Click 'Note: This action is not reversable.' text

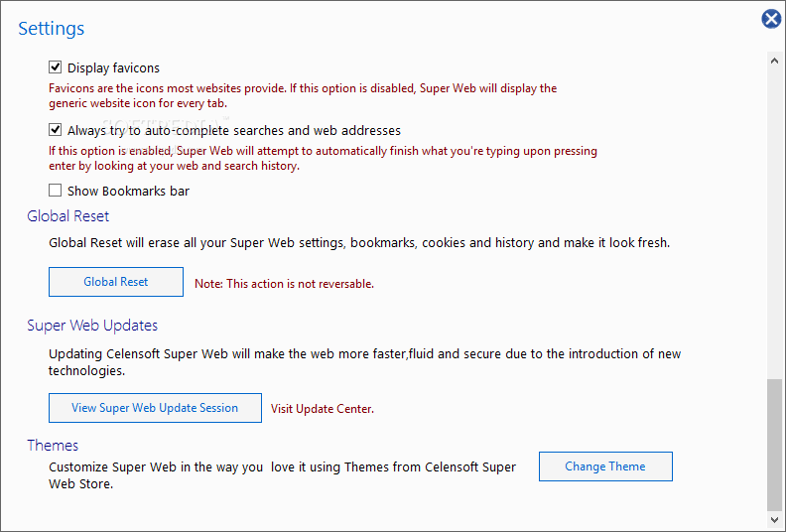(x=284, y=284)
